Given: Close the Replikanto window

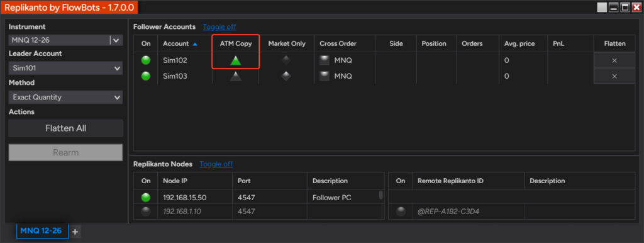Looking at the screenshot, I should tap(636, 8).
